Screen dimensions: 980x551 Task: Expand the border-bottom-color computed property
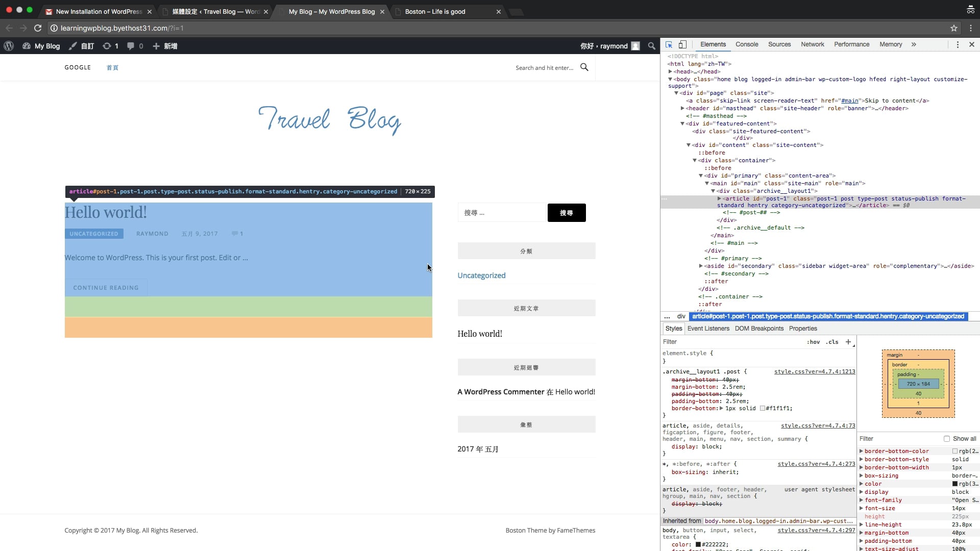[x=861, y=451]
